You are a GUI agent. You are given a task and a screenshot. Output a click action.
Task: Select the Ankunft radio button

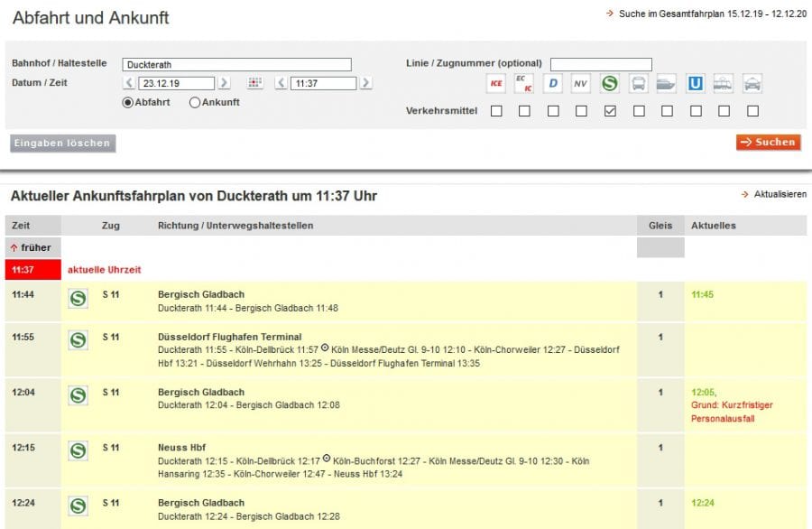[195, 103]
